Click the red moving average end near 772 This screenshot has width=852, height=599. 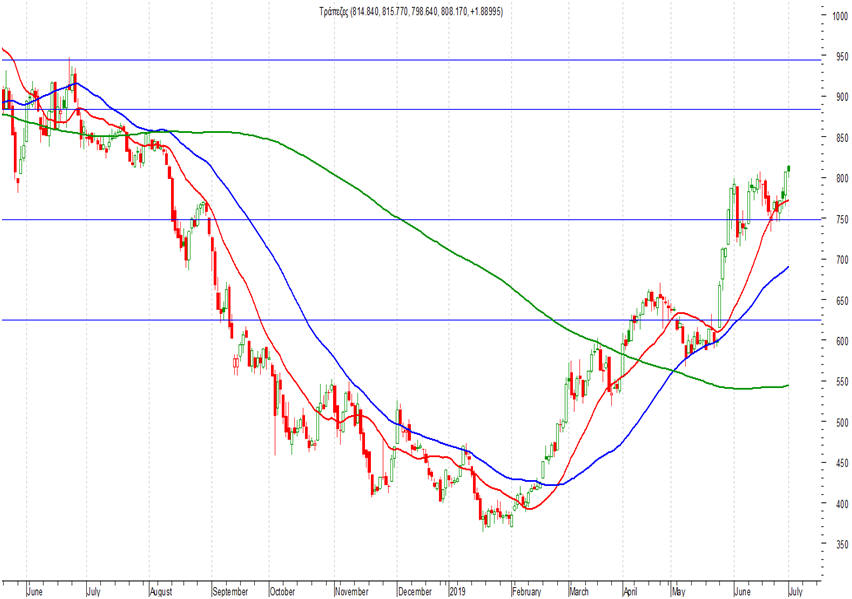(x=787, y=201)
